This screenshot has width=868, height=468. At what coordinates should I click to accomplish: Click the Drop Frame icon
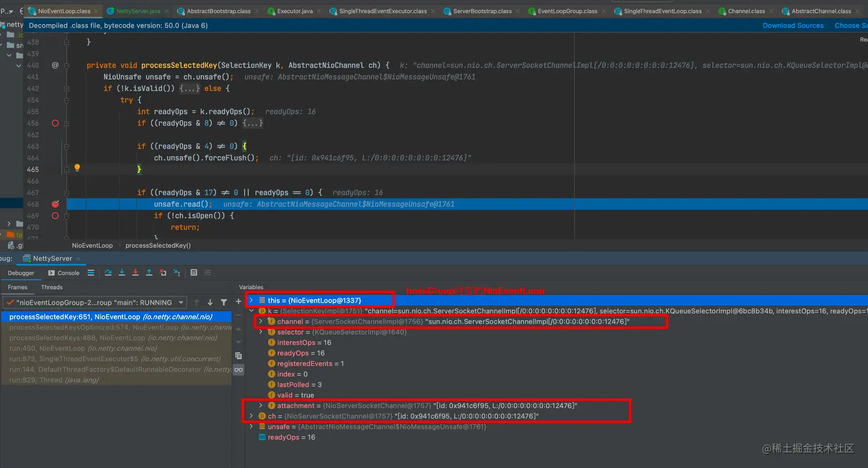click(x=163, y=273)
